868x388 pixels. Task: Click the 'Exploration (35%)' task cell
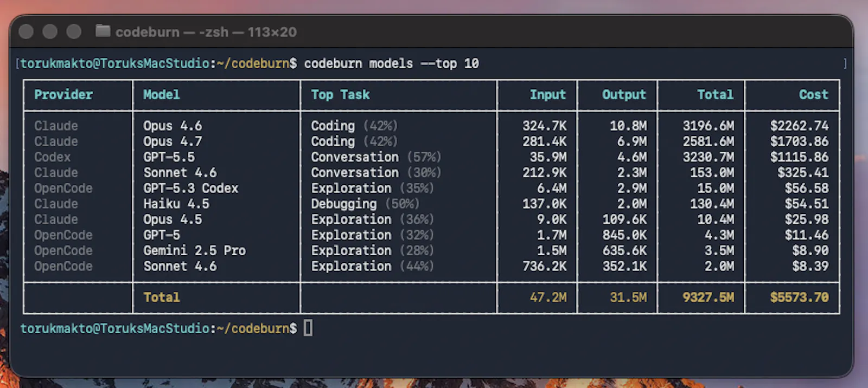pyautogui.click(x=373, y=188)
